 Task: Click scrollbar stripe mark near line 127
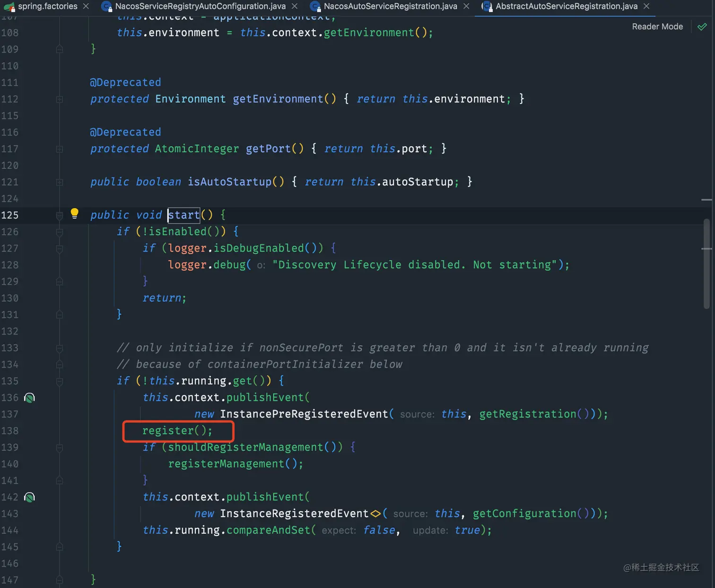706,248
